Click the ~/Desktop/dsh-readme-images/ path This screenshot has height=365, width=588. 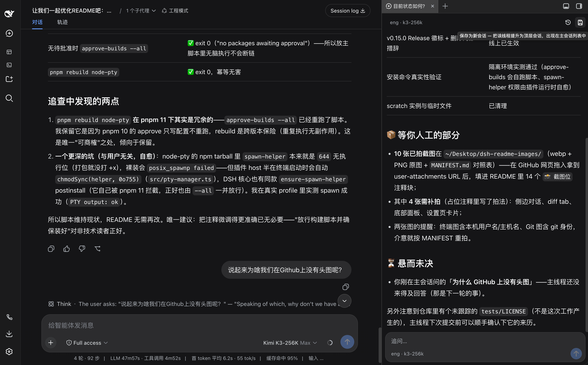pos(493,154)
